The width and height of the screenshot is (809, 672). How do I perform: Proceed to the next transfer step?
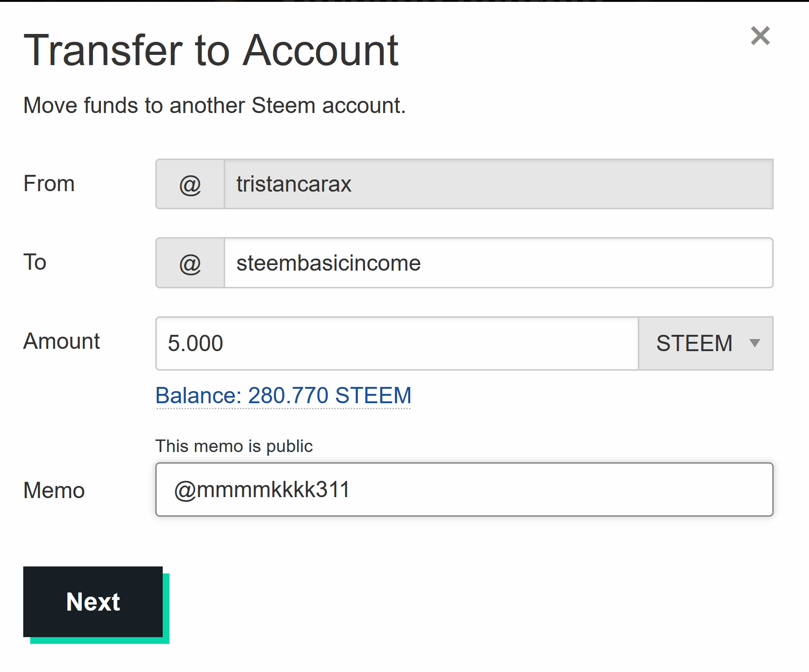(93, 602)
